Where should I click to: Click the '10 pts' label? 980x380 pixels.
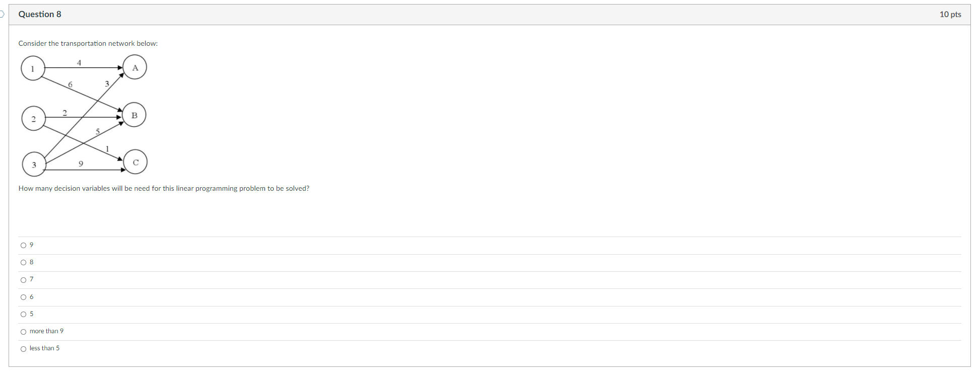tap(950, 14)
